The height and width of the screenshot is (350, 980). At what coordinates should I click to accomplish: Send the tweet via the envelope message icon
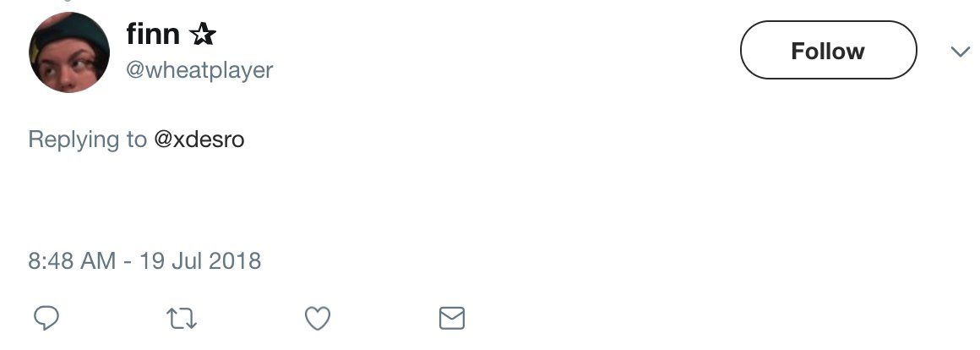tap(452, 319)
